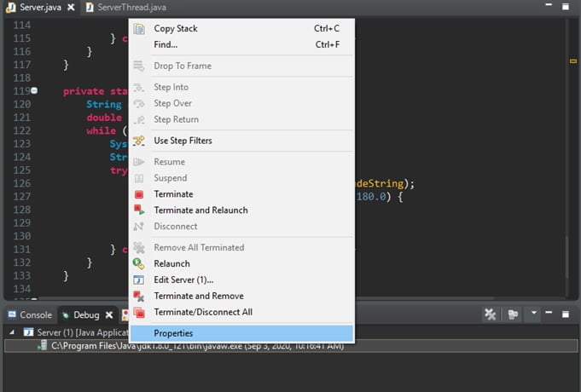This screenshot has width=581, height=392.
Task: Relaunch the Server application
Action: (241, 263)
